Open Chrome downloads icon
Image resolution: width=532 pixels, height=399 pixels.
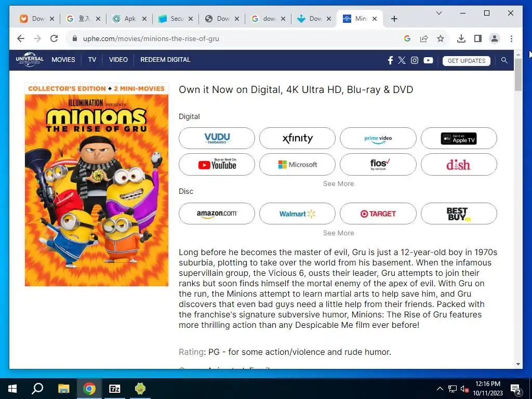pyautogui.click(x=461, y=38)
